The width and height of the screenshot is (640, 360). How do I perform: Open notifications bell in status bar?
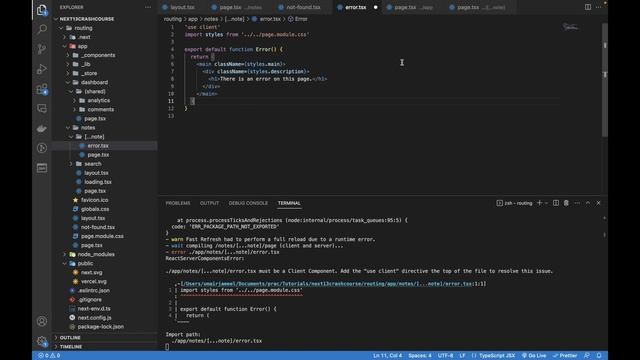599,356
